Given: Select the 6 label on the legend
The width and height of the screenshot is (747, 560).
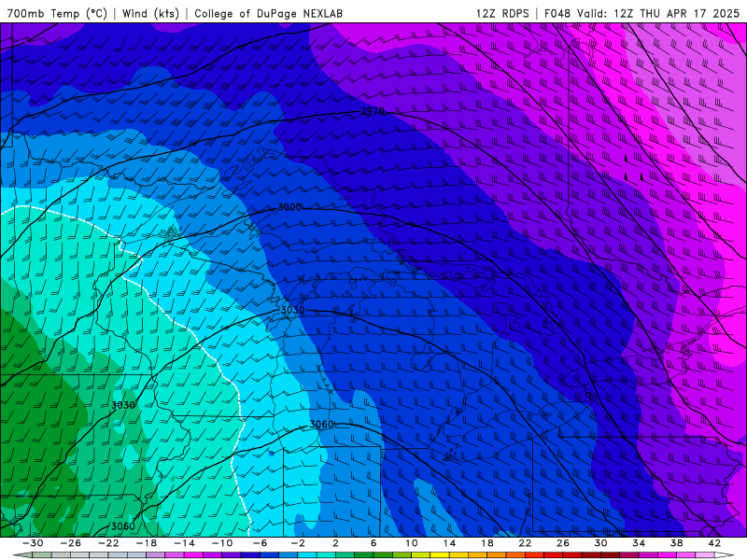Looking at the screenshot, I should [373, 543].
